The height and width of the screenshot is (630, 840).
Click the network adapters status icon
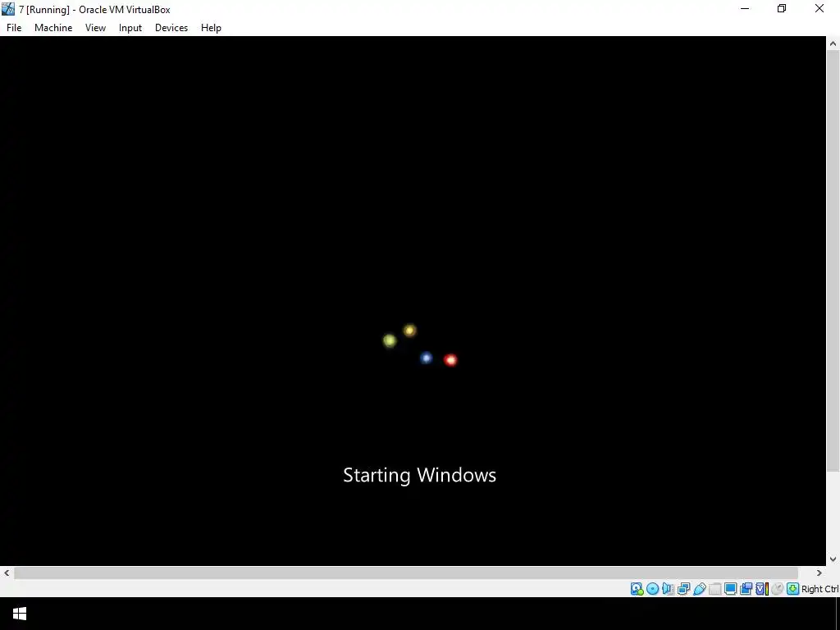(683, 589)
